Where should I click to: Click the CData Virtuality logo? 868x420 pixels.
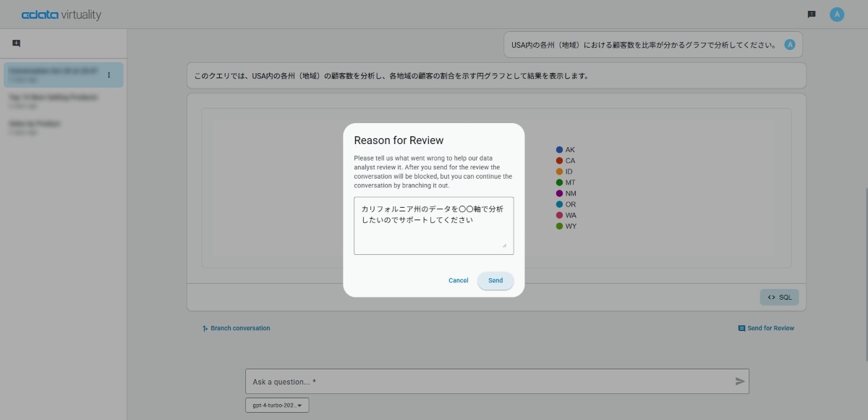click(x=61, y=14)
